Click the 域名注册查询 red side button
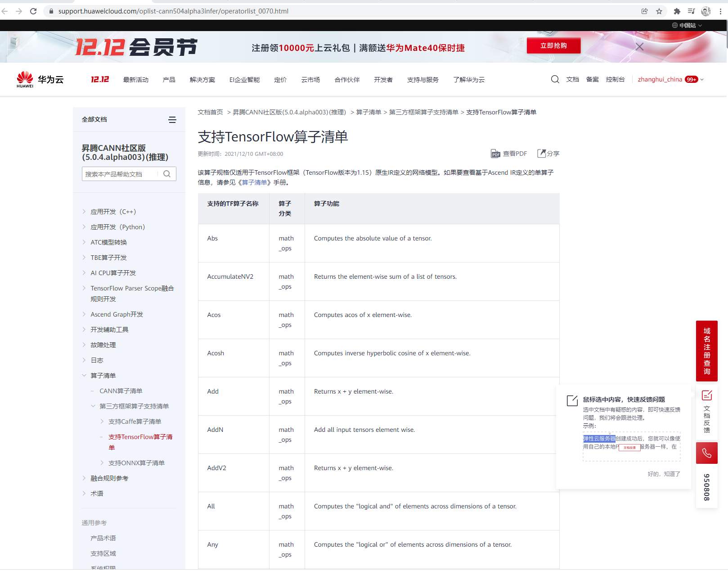Viewport: 728px width, 571px height. [x=707, y=351]
